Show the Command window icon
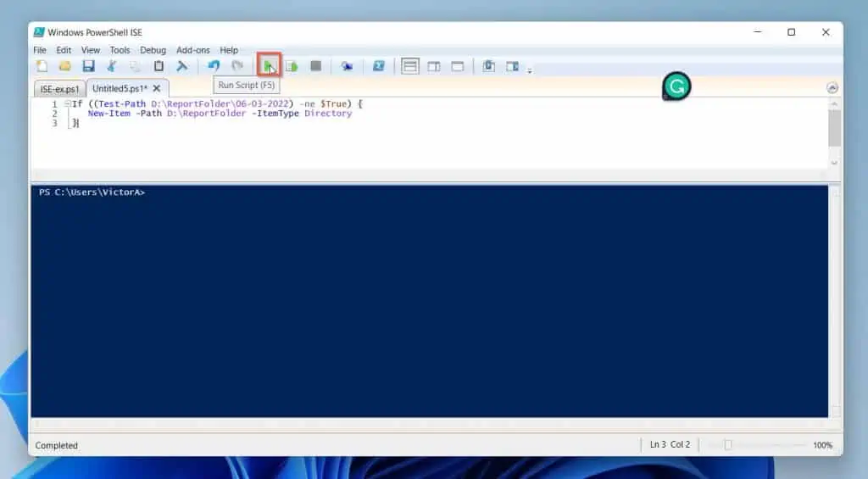 click(488, 66)
